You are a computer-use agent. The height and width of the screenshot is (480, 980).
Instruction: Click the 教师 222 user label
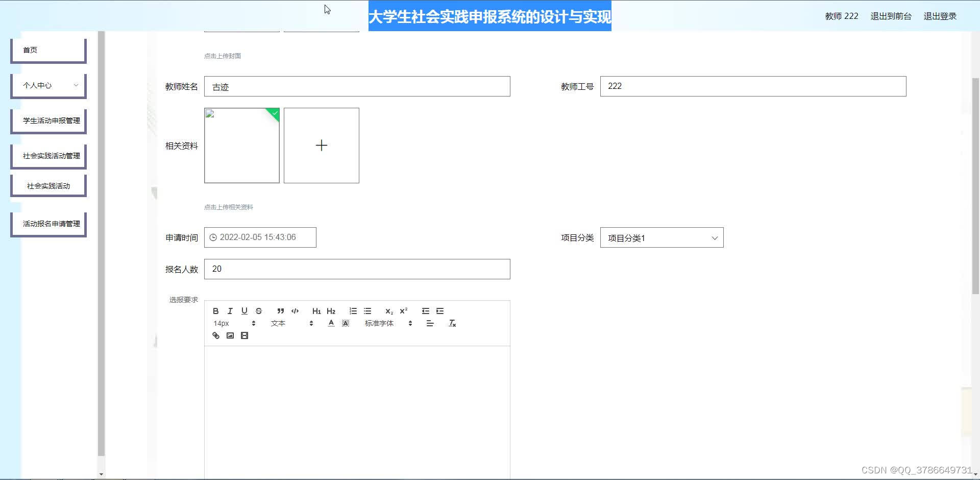[x=842, y=16]
